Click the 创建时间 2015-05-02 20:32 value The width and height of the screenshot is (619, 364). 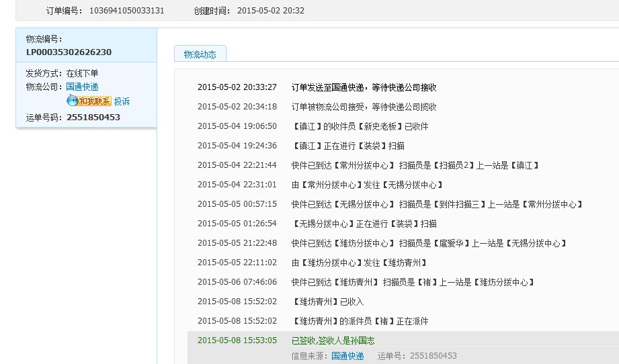(x=270, y=11)
